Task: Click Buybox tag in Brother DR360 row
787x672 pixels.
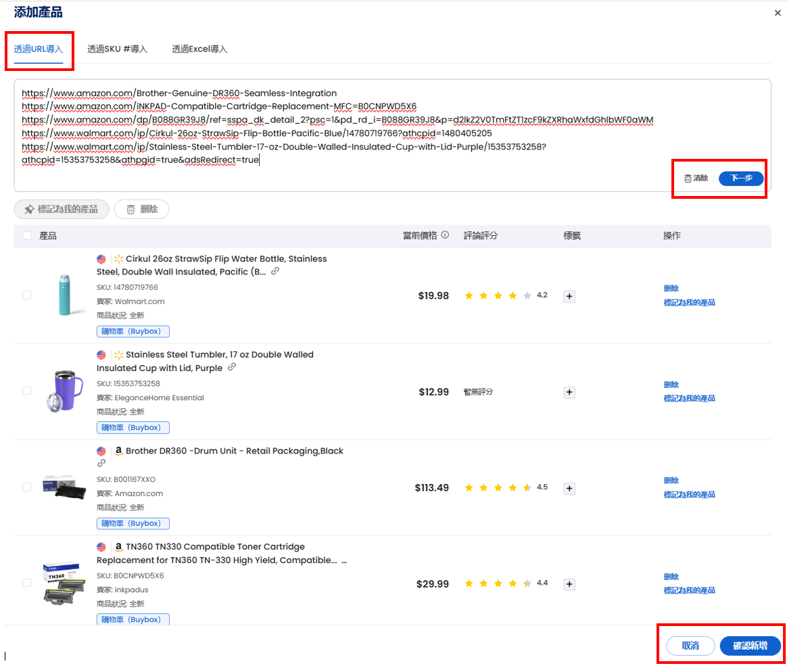Action: [x=133, y=523]
